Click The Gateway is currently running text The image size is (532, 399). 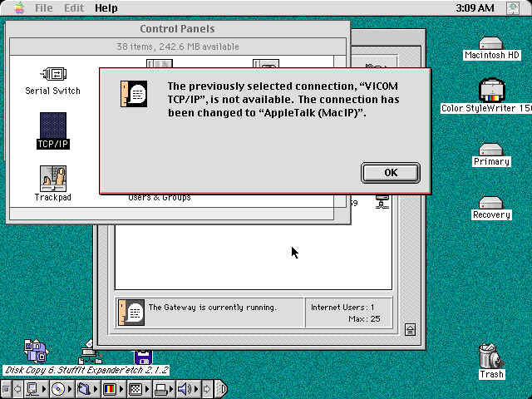[213, 308]
